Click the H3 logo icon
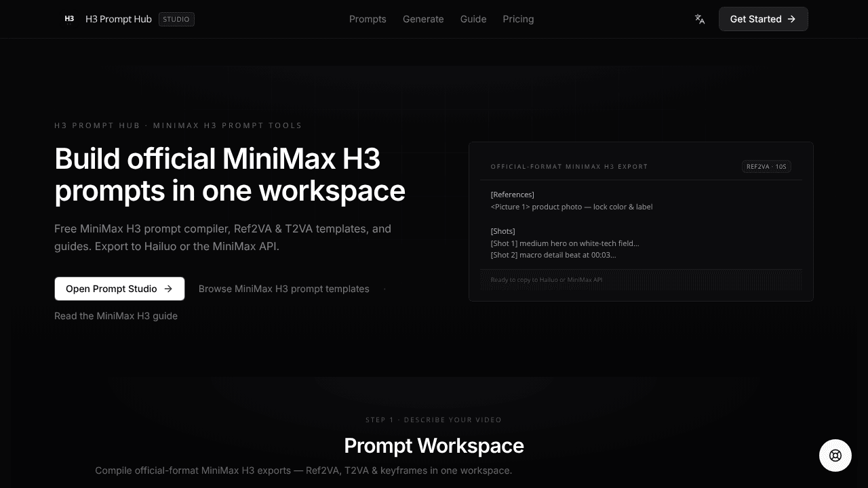The height and width of the screenshot is (488, 868). tap(69, 19)
